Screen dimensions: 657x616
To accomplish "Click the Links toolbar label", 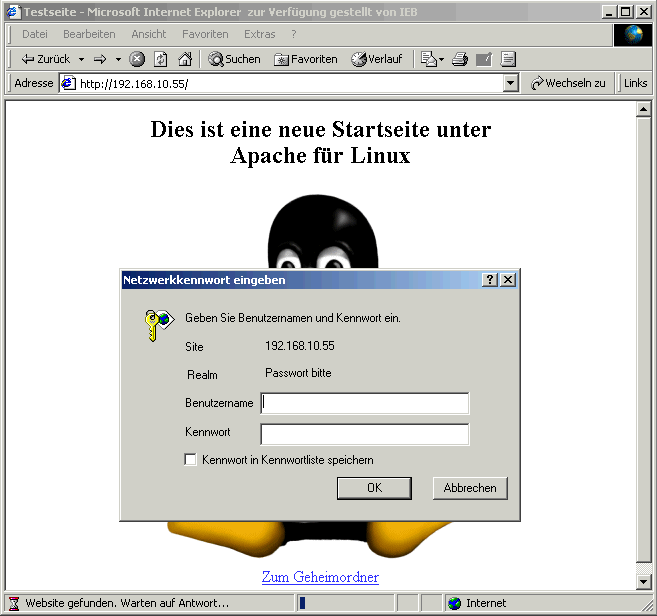I will [635, 83].
